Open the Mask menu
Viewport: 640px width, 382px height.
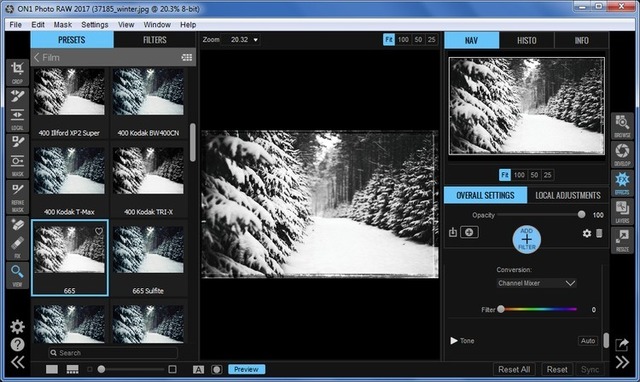[x=62, y=25]
